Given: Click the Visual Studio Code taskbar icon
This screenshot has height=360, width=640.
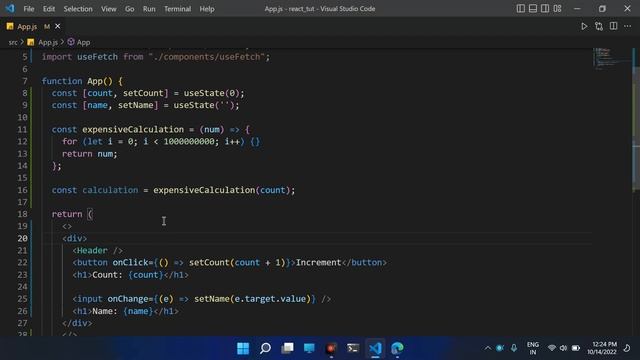Looking at the screenshot, I should pyautogui.click(x=375, y=348).
